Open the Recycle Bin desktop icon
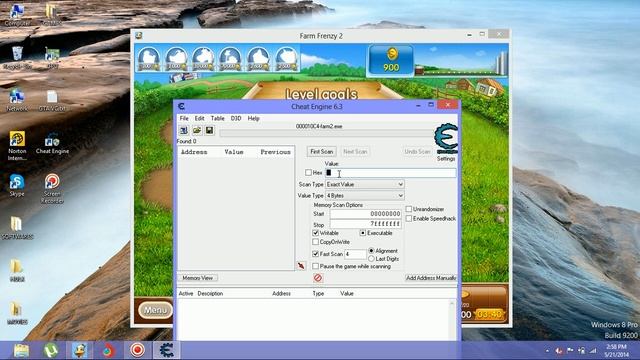640x360 pixels. pos(17,58)
